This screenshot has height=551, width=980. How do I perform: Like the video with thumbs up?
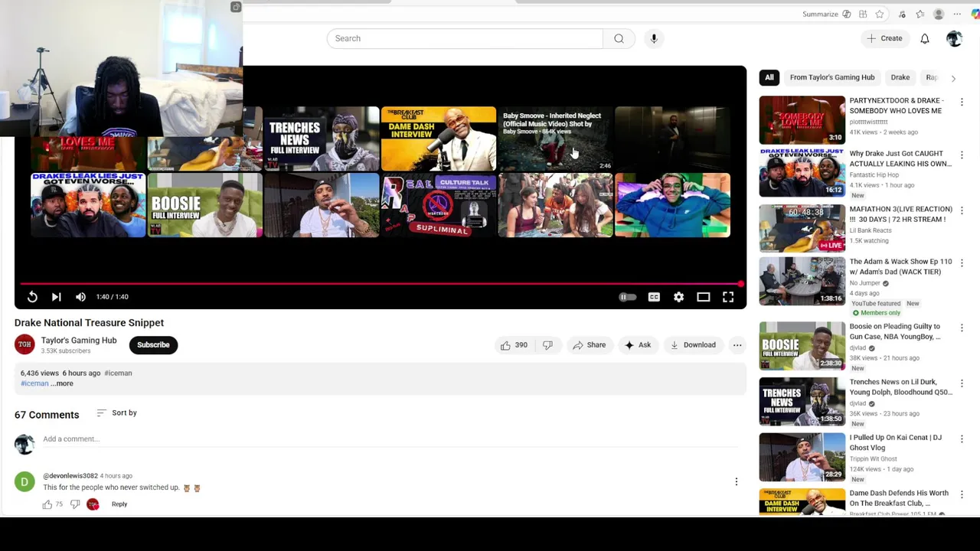(513, 345)
